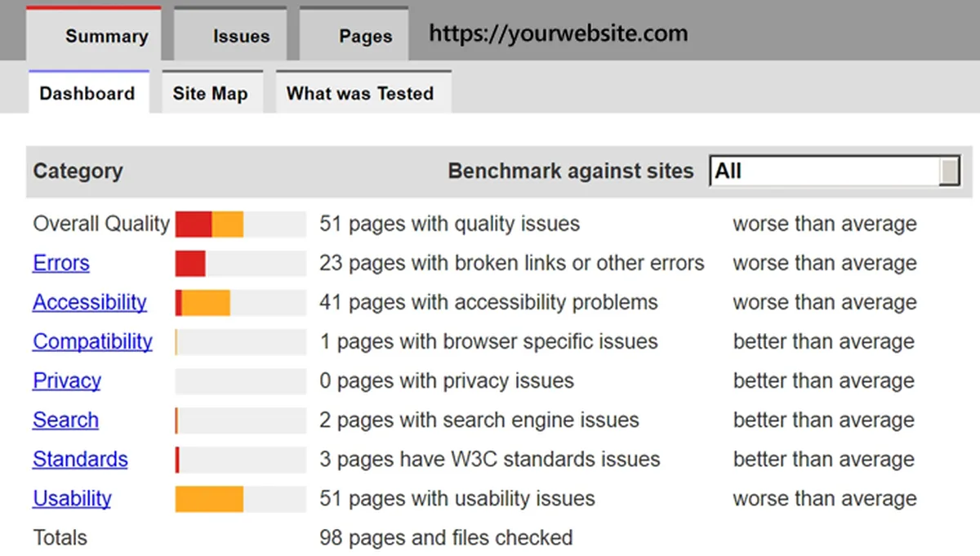Open the Compatibility category link
The height and width of the screenshot is (556, 980).
92,341
